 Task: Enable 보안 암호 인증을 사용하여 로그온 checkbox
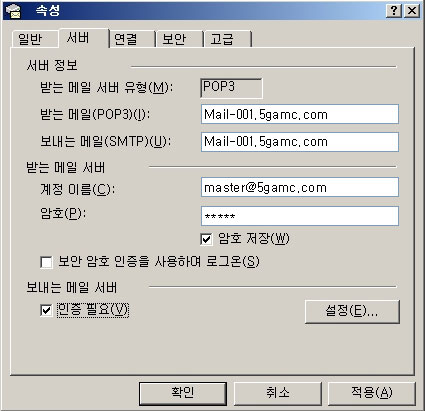point(46,262)
